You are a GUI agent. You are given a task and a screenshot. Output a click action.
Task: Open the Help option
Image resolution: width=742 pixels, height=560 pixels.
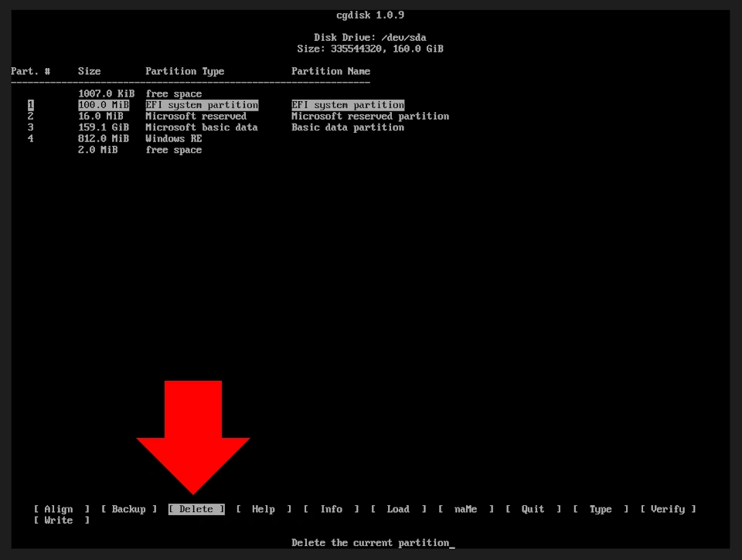pyautogui.click(x=264, y=509)
